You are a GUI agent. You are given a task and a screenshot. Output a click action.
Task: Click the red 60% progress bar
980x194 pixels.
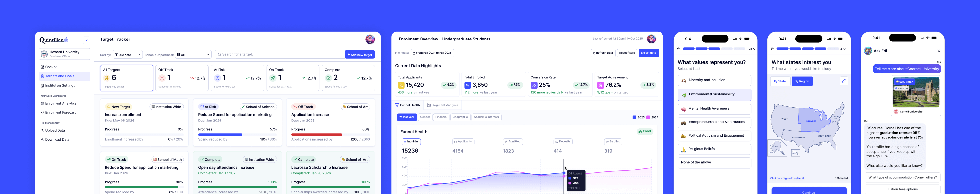click(317, 134)
